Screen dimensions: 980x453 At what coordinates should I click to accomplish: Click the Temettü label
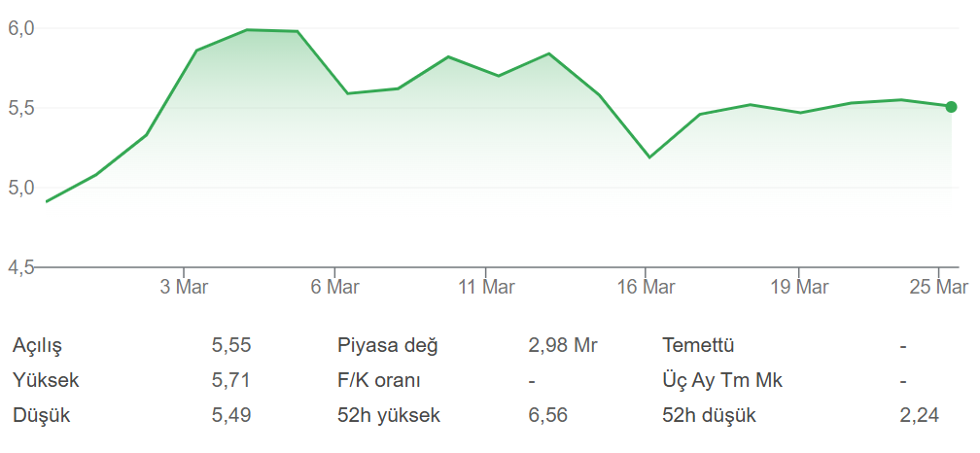pyautogui.click(x=698, y=346)
